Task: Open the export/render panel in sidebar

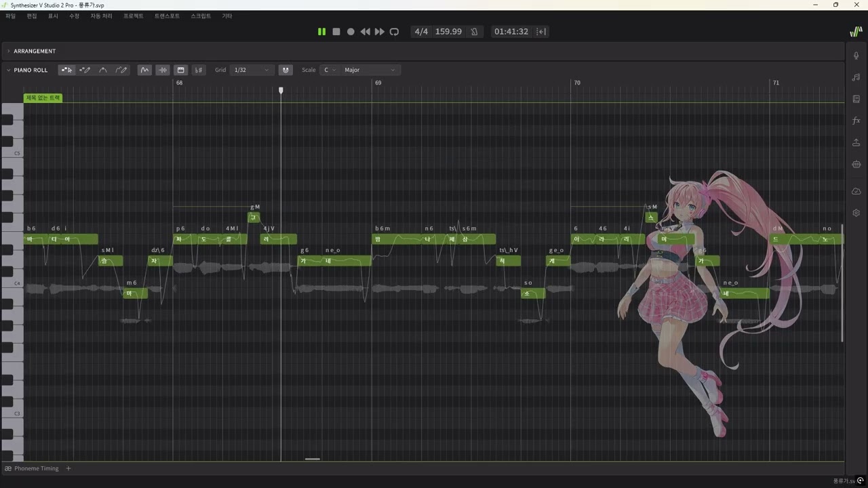Action: tap(856, 142)
